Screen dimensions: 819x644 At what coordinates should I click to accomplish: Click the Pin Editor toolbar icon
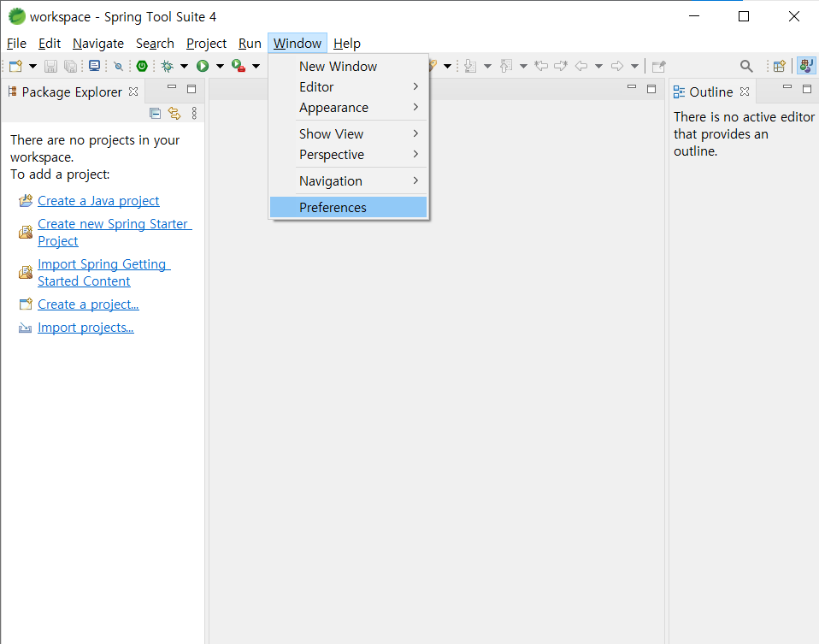(x=659, y=66)
